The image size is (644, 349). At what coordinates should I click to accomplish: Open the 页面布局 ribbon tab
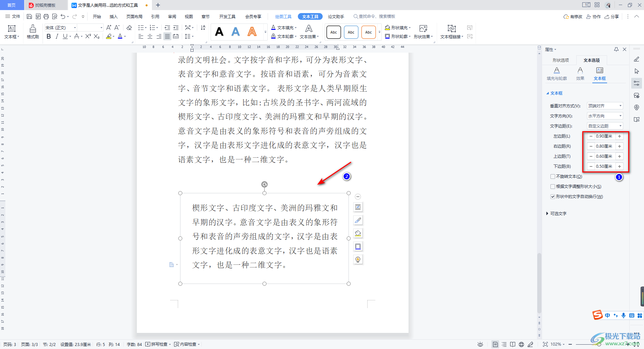(134, 16)
